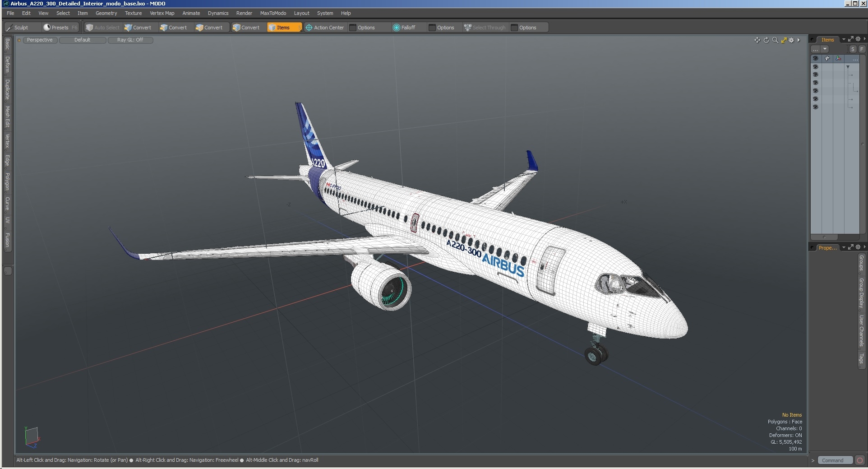Viewport: 868px width, 469px height.
Task: Hide the first item using its eye toggle
Action: coord(816,67)
